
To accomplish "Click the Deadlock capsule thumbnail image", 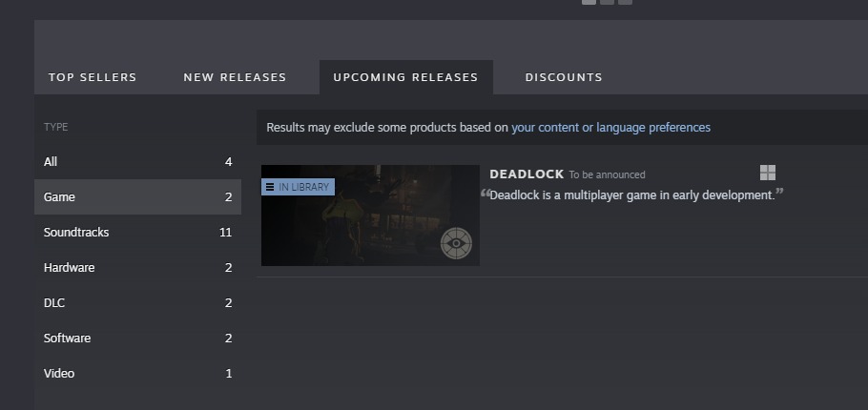I will pyautogui.click(x=370, y=215).
